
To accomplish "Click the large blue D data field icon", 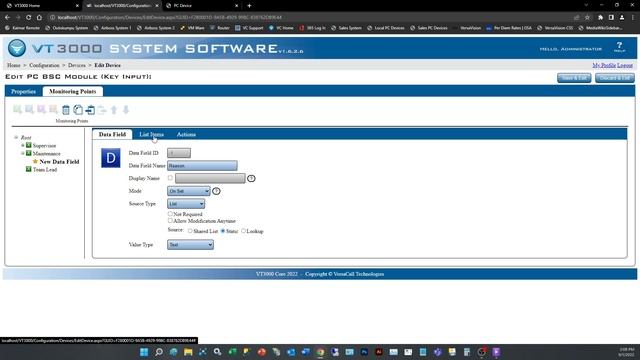I will coord(111,158).
